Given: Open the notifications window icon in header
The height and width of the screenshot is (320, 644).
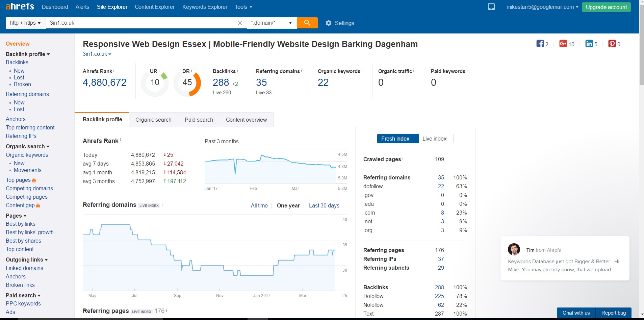Looking at the screenshot, I should click(x=491, y=7).
